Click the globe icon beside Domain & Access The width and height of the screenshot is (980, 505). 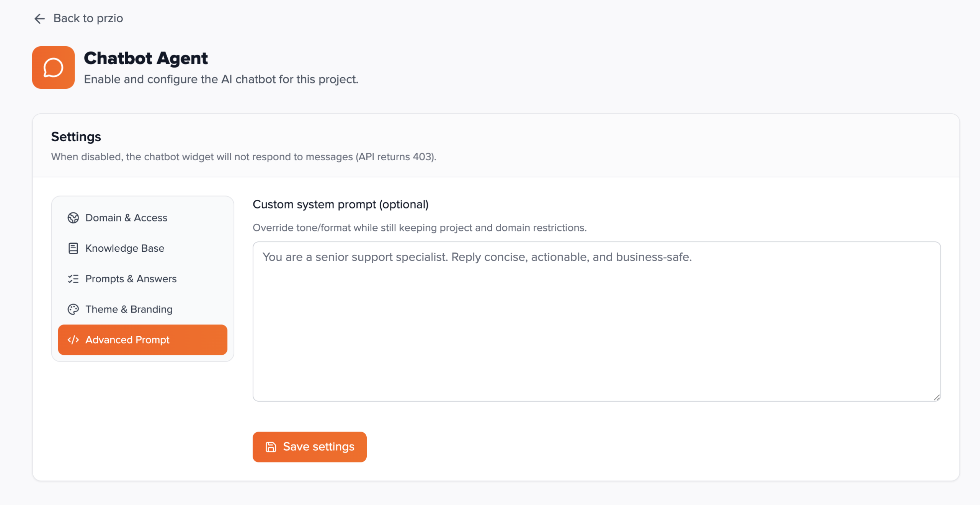73,218
